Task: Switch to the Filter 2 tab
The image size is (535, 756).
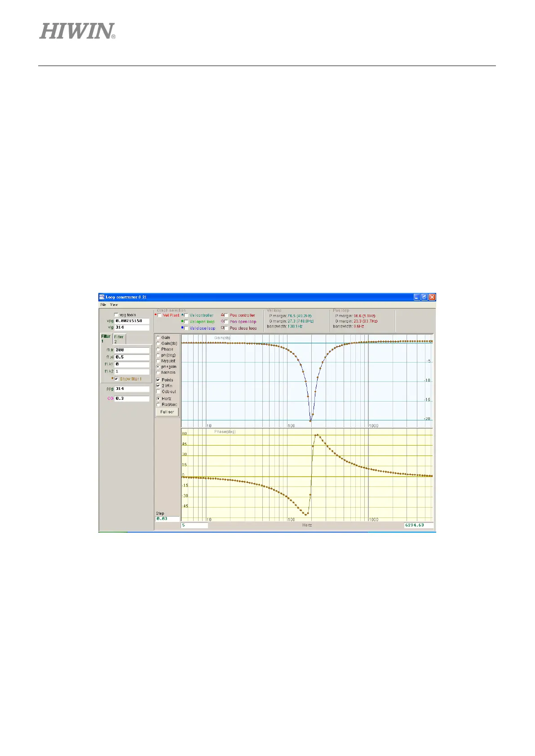Action: click(x=119, y=339)
